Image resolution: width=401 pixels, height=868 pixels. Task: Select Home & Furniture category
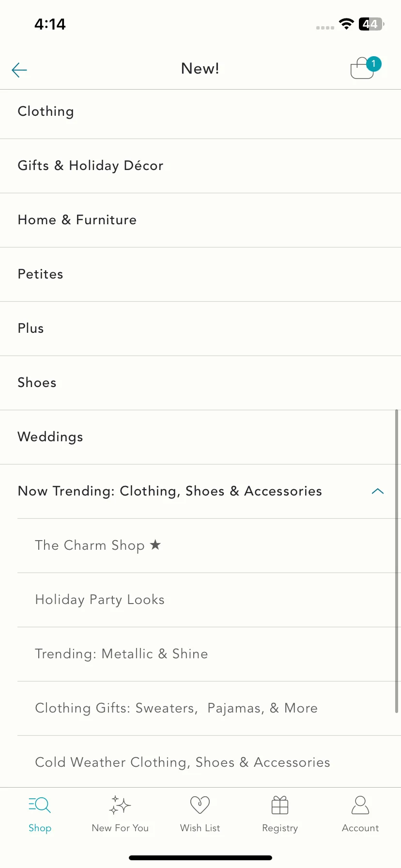coord(200,220)
